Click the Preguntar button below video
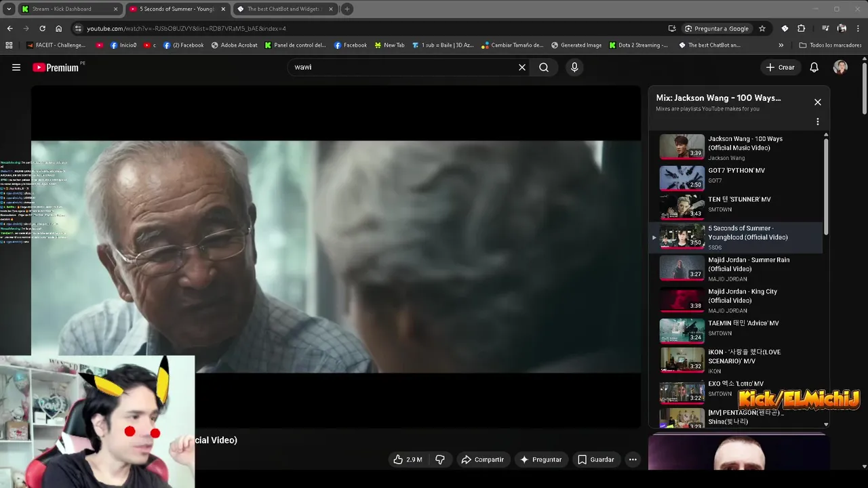 [x=540, y=460]
